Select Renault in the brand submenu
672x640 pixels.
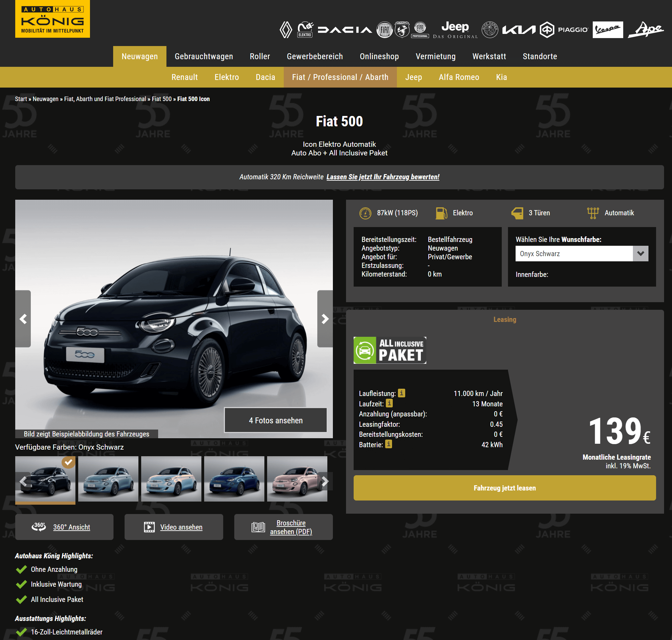185,77
